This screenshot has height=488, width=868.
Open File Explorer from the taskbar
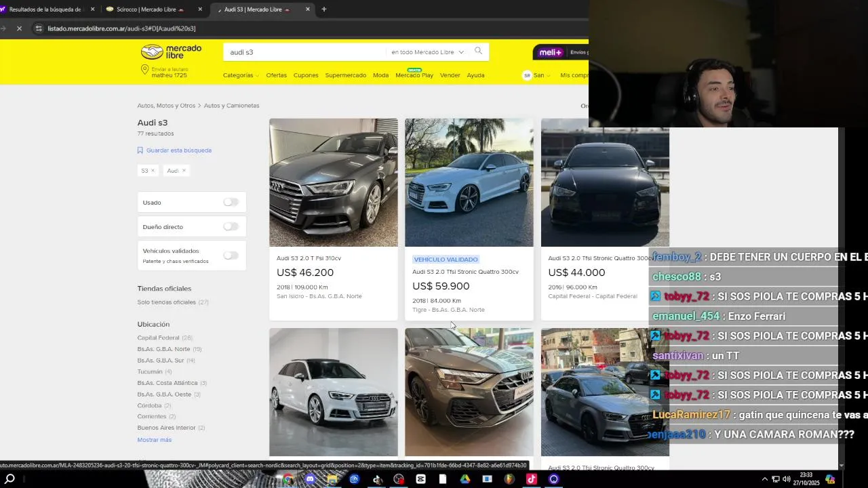(x=332, y=479)
